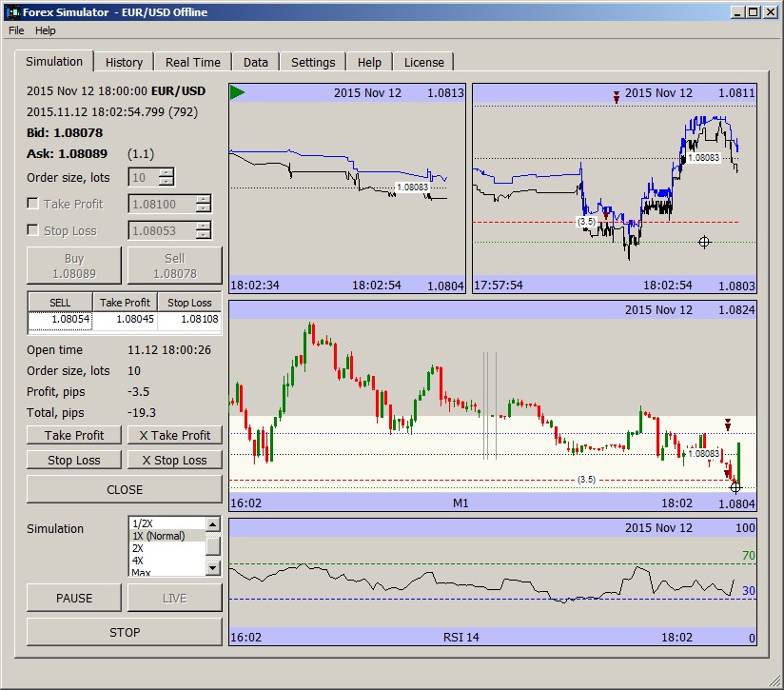
Task: Switch to the Settings tab
Action: click(x=313, y=61)
